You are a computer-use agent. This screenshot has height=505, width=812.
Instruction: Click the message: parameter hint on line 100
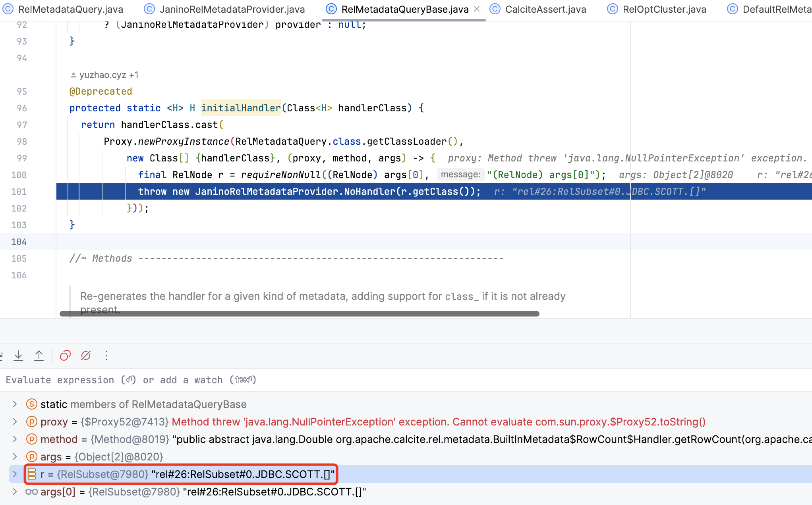[x=460, y=175]
